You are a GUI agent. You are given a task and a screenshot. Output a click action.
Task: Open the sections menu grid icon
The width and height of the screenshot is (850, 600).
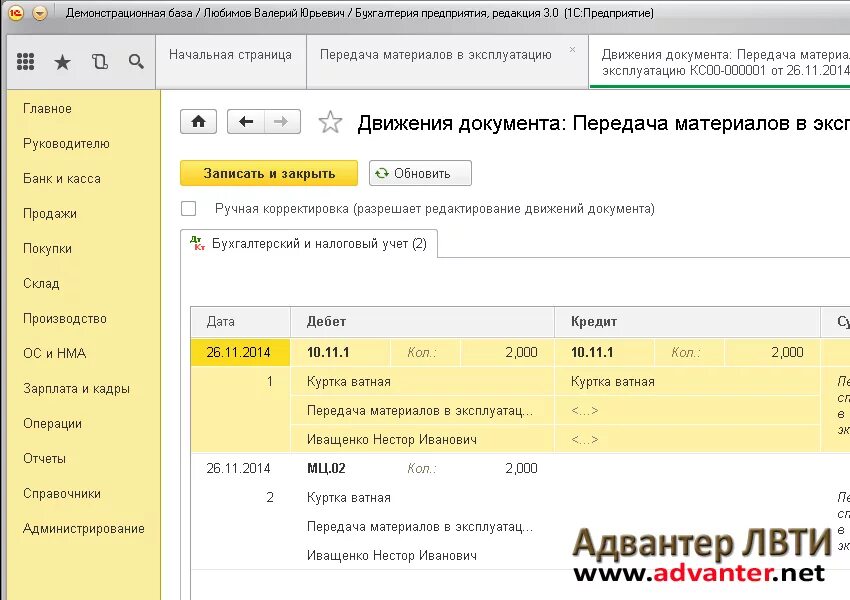pos(25,62)
